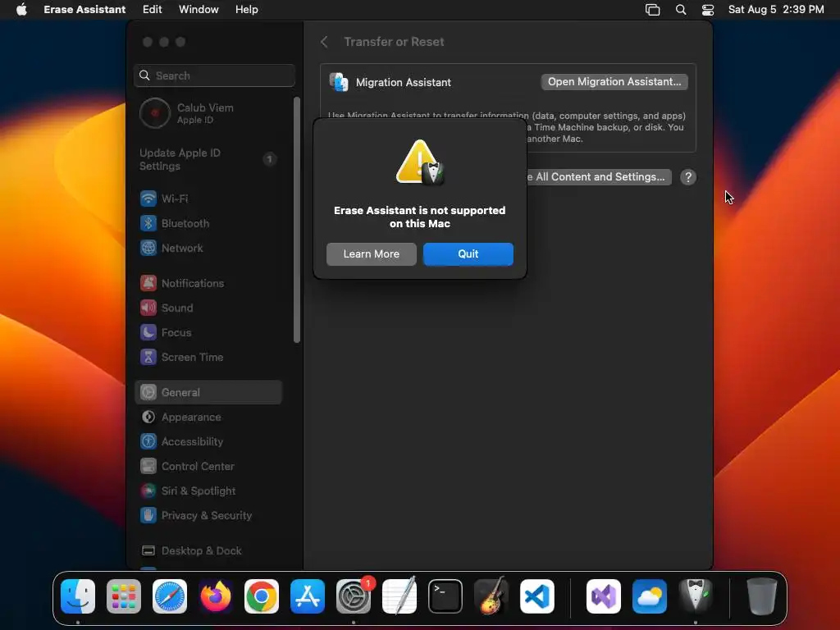
Task: Open Finder from the Dock
Action: point(78,596)
